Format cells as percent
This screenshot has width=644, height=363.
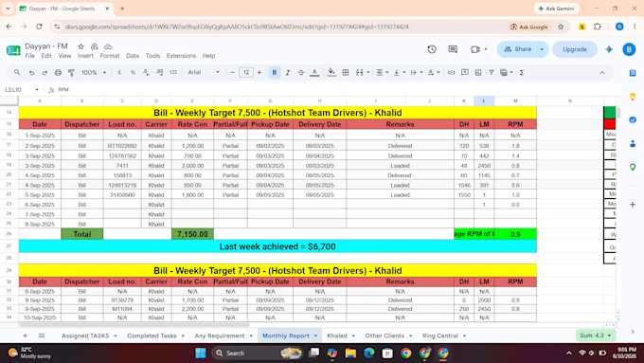click(x=133, y=72)
